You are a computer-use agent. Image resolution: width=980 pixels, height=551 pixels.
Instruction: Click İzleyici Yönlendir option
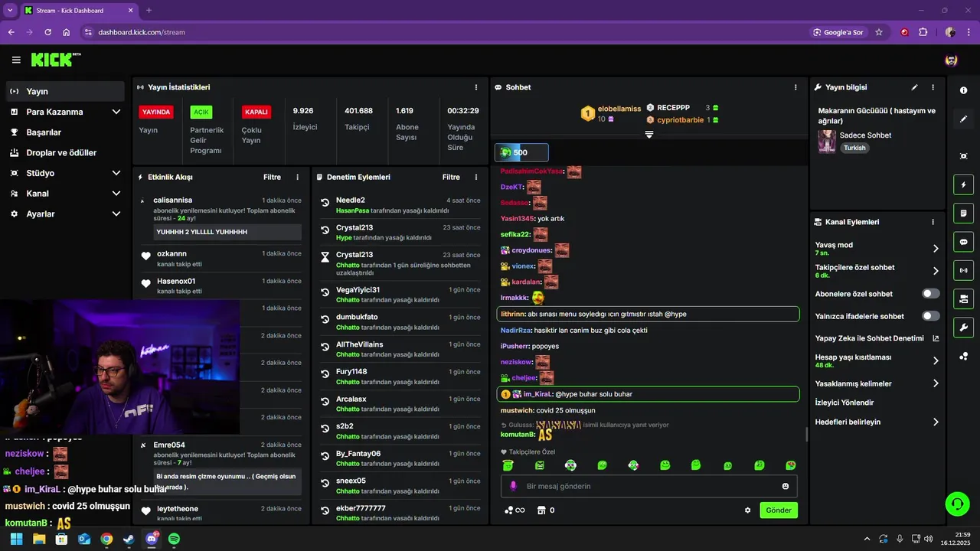coord(844,403)
